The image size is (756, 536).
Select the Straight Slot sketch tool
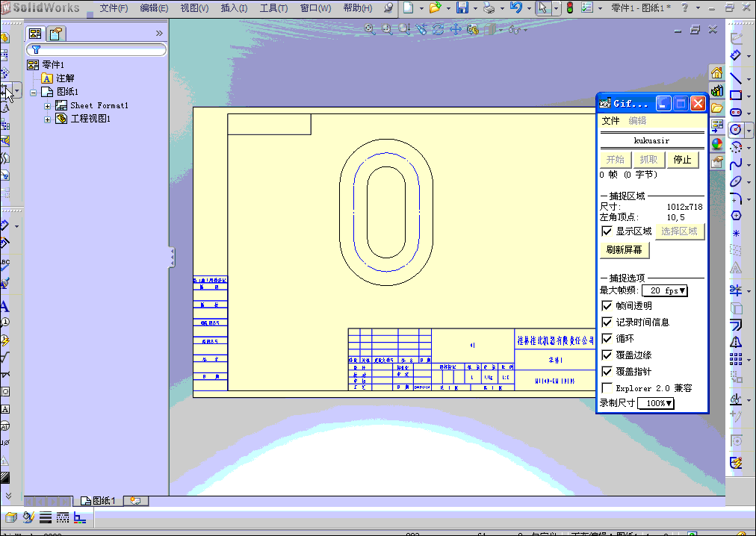tap(736, 112)
